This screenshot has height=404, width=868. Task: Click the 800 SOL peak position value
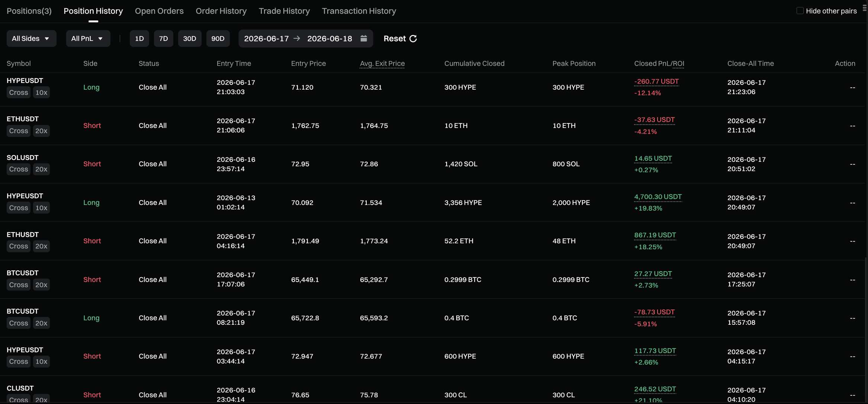[x=566, y=164]
